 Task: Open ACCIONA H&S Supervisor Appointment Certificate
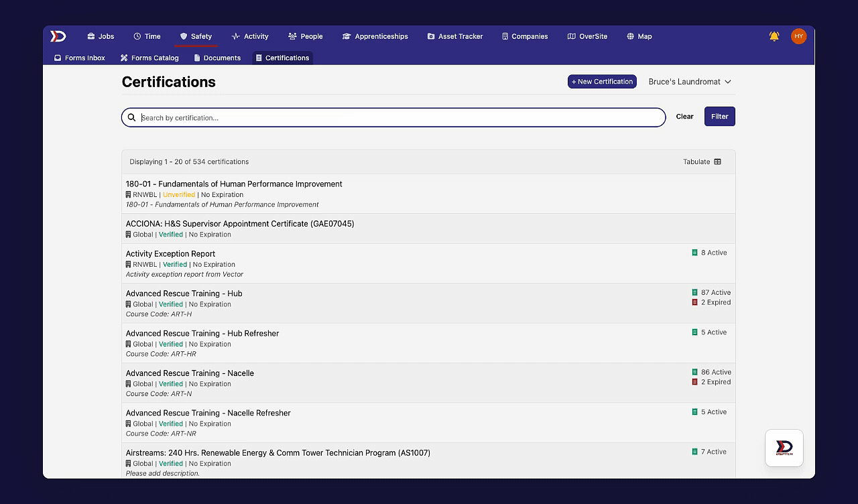[240, 224]
